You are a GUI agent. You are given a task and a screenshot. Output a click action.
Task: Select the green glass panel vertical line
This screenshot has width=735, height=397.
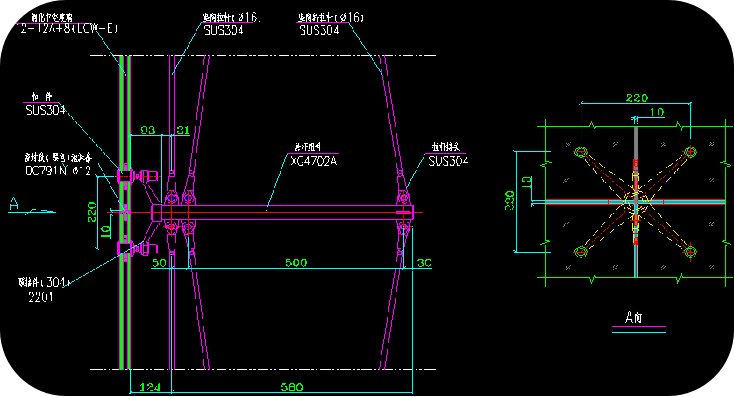click(121, 212)
